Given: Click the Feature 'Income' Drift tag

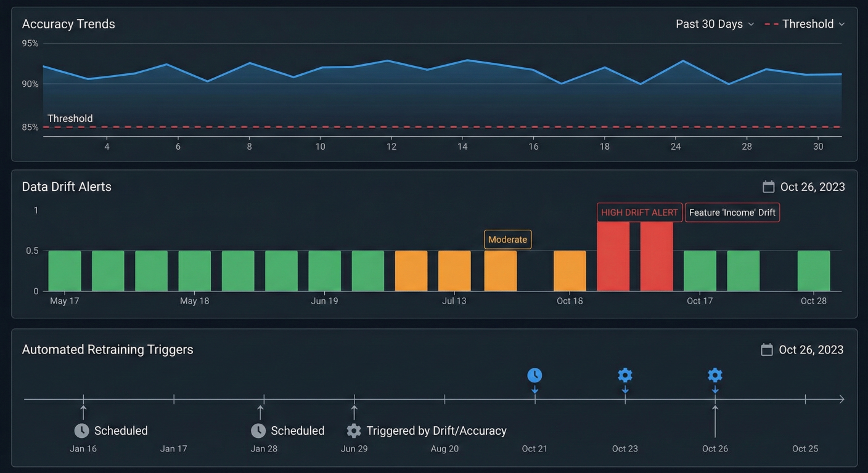Looking at the screenshot, I should coord(732,212).
